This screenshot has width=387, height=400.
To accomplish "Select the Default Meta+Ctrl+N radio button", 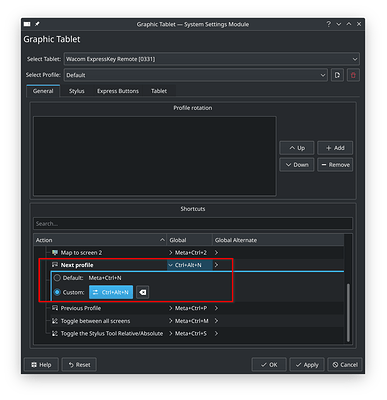I will (57, 278).
